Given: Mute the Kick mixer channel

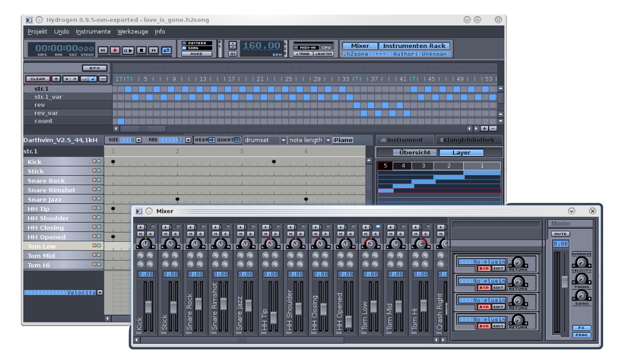Looking at the screenshot, I should (x=140, y=235).
